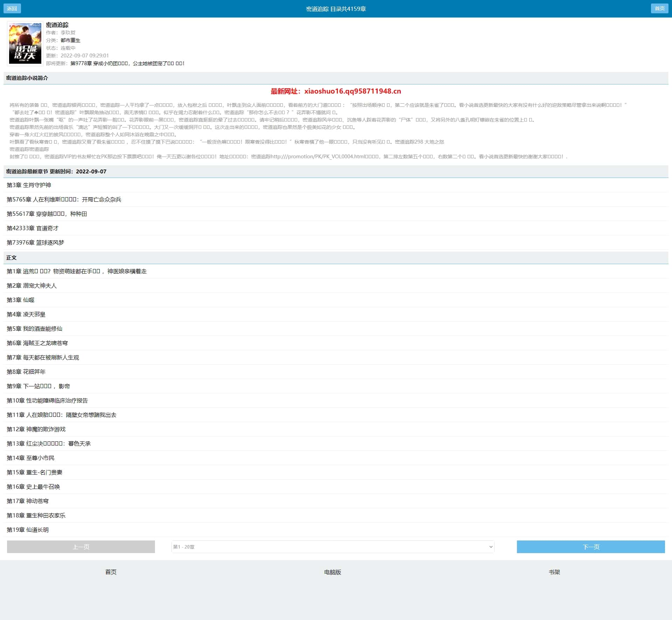Image resolution: width=672 pixels, height=620 pixels.
Task: Click the 返回 button in the header
Action: tap(12, 8)
